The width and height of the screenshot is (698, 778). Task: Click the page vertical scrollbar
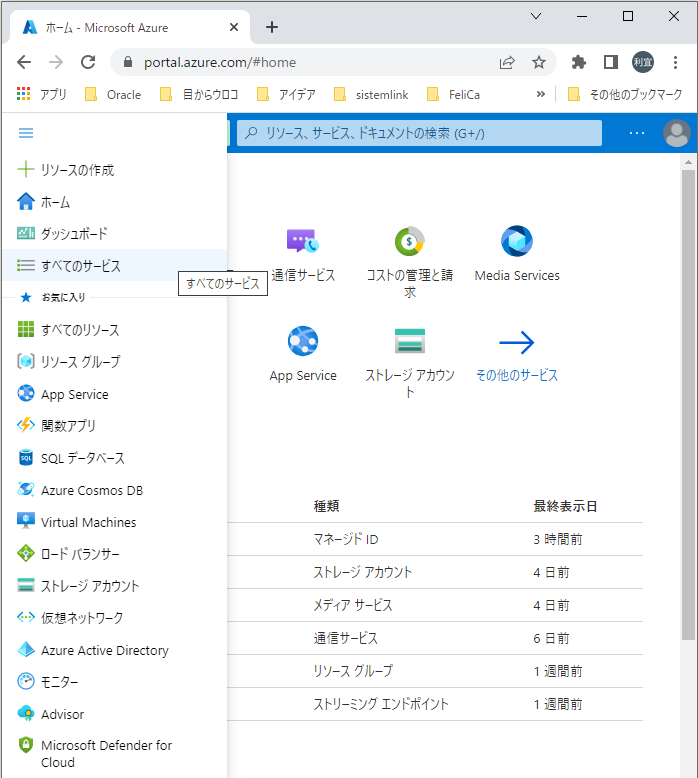688,404
